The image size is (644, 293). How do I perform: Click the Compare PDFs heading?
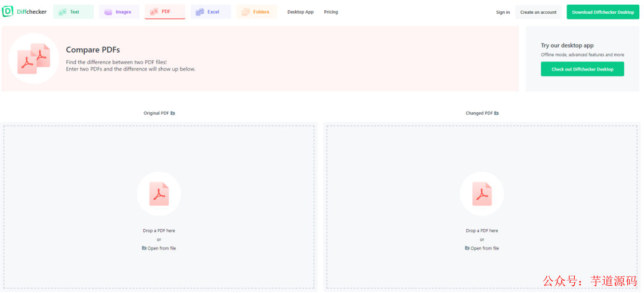click(x=93, y=50)
